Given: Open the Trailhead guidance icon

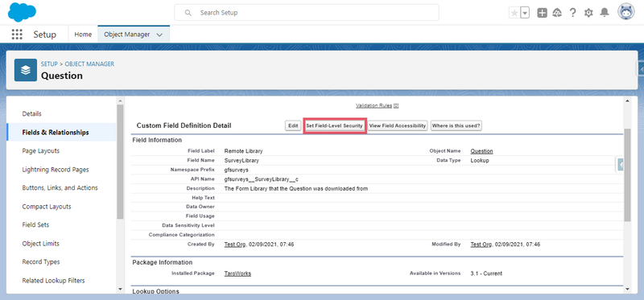Looking at the screenshot, I should 557,13.
